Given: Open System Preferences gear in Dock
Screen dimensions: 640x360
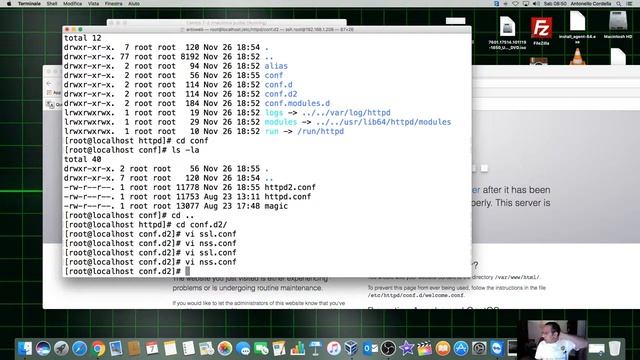Looking at the screenshot, I should pos(479,348).
